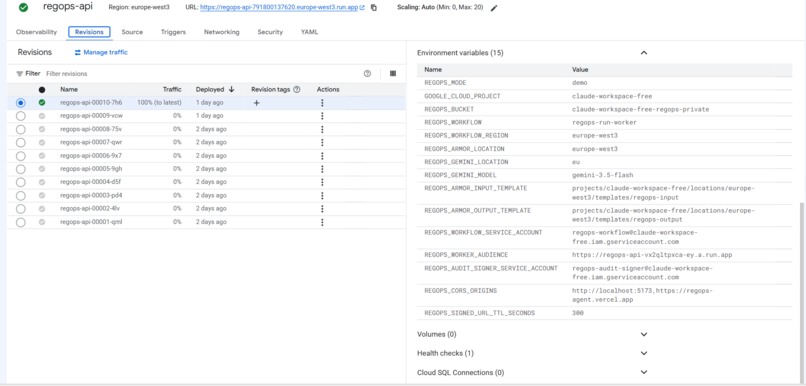Select radio for regops-api-00010-7h6

point(21,103)
